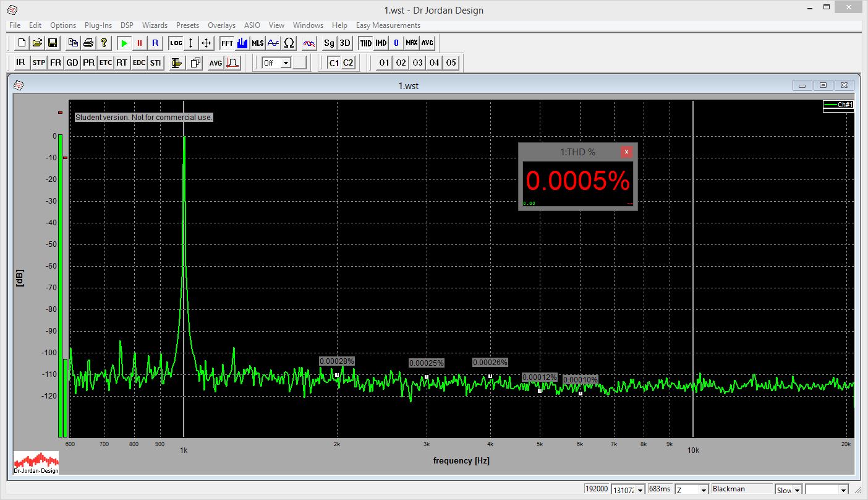Toggle channel C2 button
868x500 pixels.
[x=349, y=62]
